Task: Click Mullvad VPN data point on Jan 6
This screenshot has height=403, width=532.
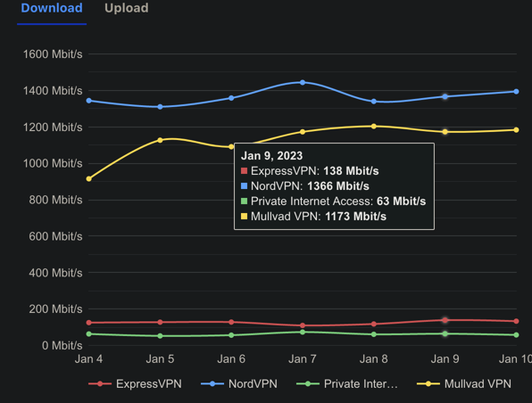Action: 231,147
